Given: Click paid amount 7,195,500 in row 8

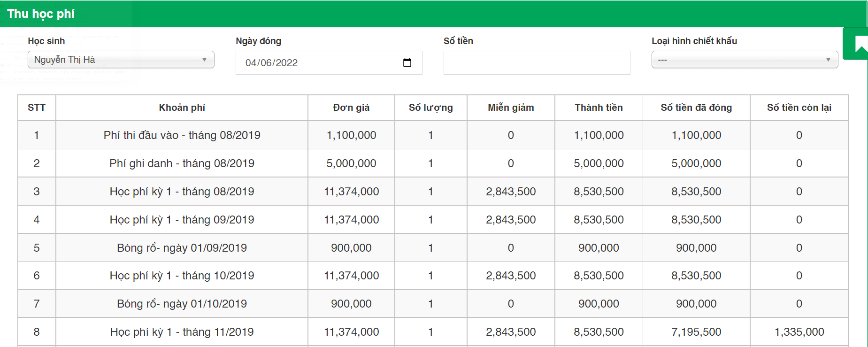Looking at the screenshot, I should click(696, 332).
